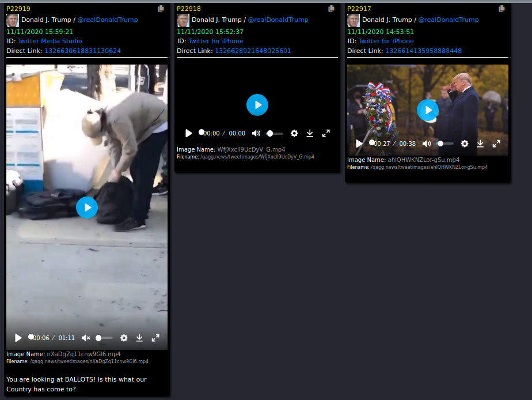Download the WfJXxcll9UcDyV_G.mp4 video
Viewport: 532px width, 400px height.
point(310,134)
